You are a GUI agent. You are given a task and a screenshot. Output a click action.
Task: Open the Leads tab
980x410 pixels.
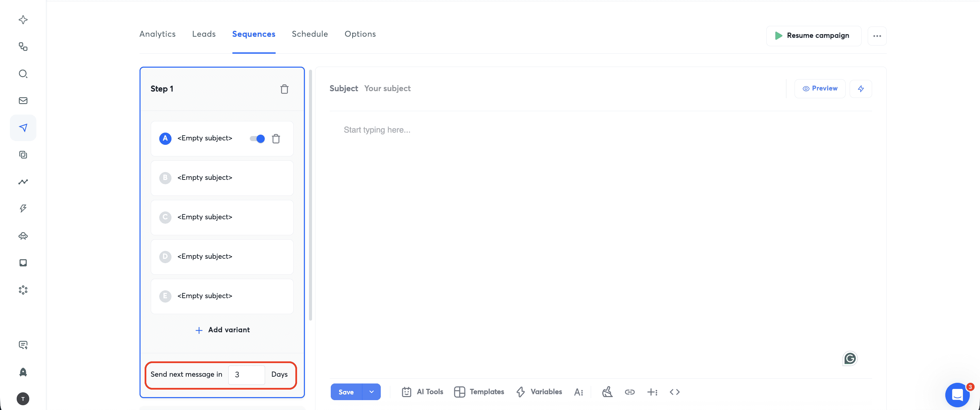[x=204, y=34]
